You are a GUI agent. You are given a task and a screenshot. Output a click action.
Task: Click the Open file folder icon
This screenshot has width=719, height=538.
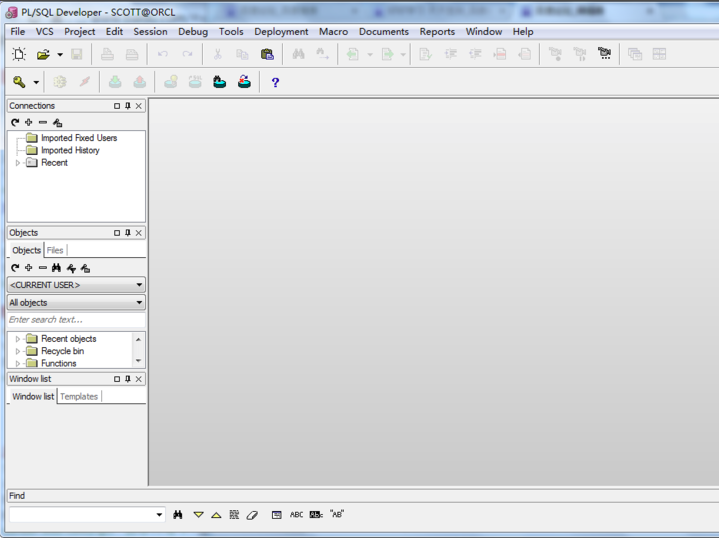[43, 54]
